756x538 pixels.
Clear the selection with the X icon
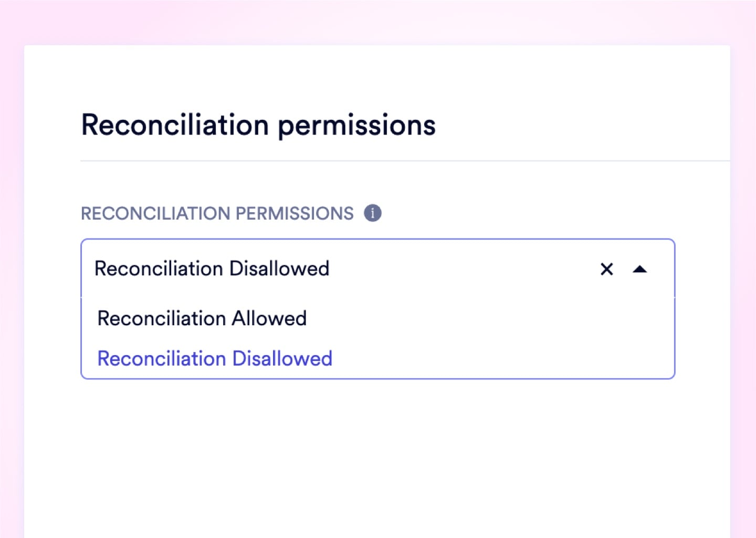(606, 269)
